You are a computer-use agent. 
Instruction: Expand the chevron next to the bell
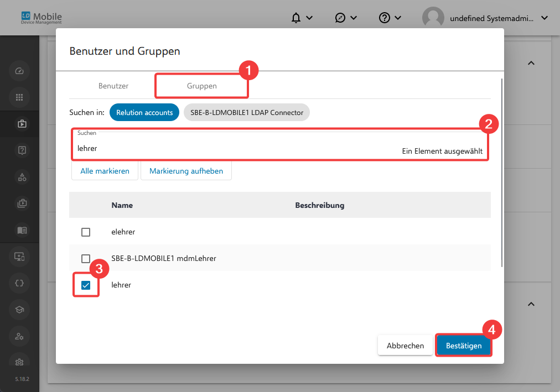point(309,18)
